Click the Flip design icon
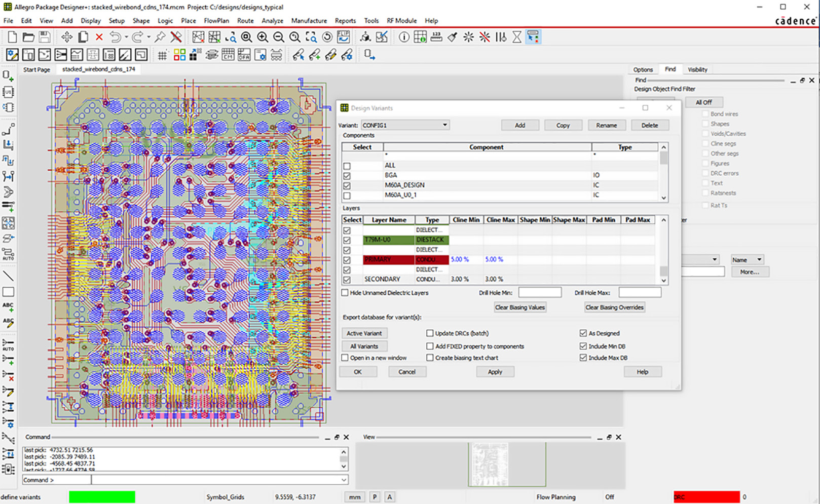820x504 pixels. (344, 37)
